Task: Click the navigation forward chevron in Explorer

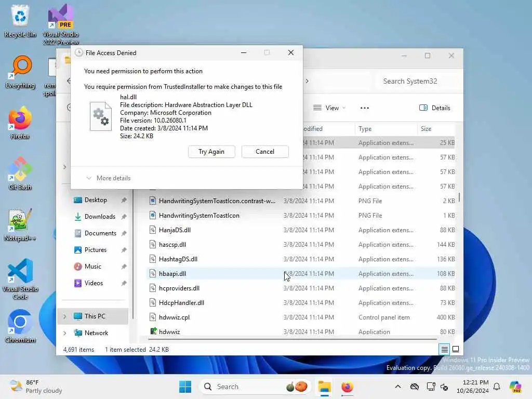Action: click(x=307, y=81)
